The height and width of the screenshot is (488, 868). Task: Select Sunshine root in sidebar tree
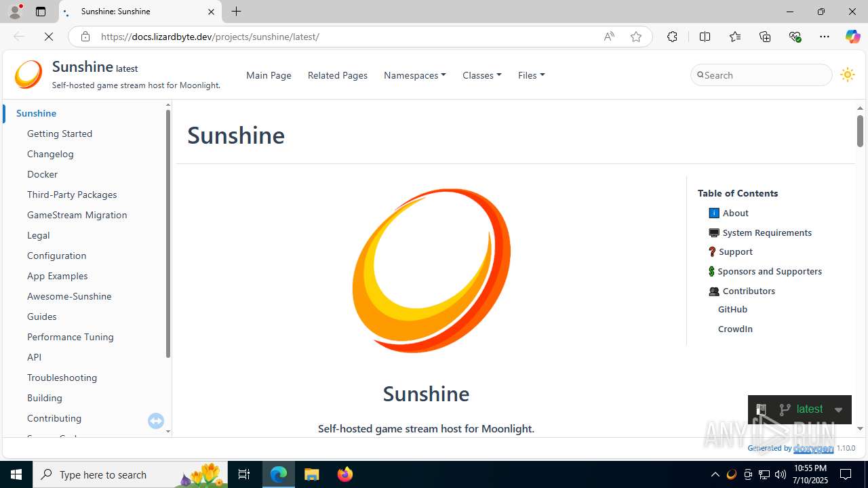point(37,113)
